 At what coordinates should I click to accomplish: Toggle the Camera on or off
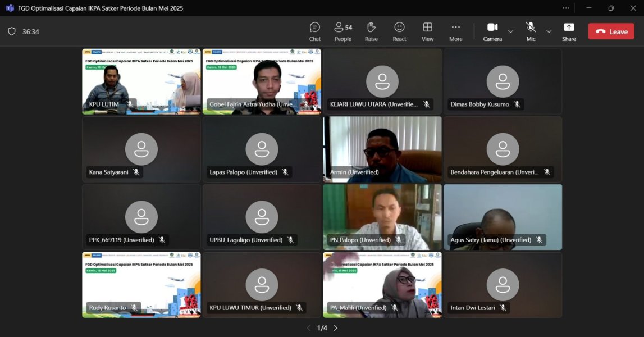tap(492, 31)
